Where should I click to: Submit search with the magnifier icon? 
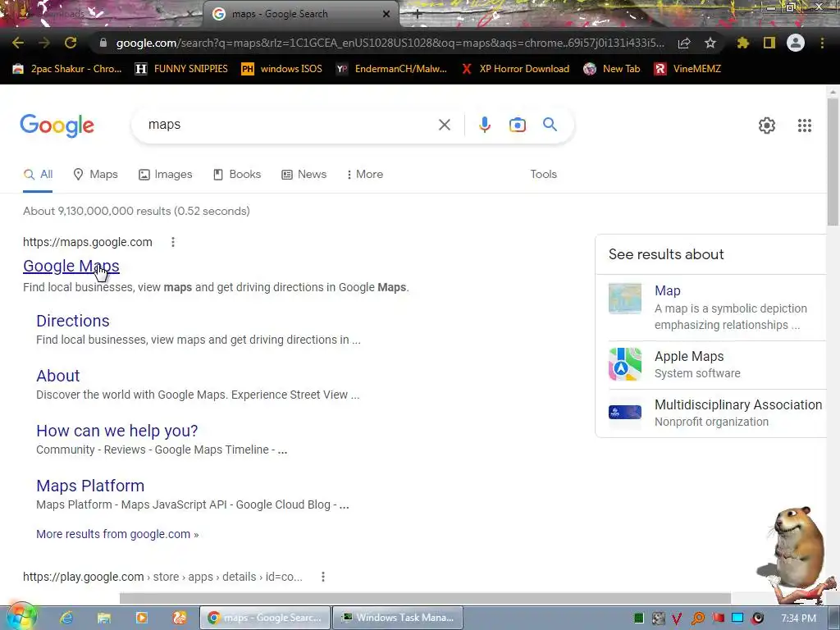point(550,125)
